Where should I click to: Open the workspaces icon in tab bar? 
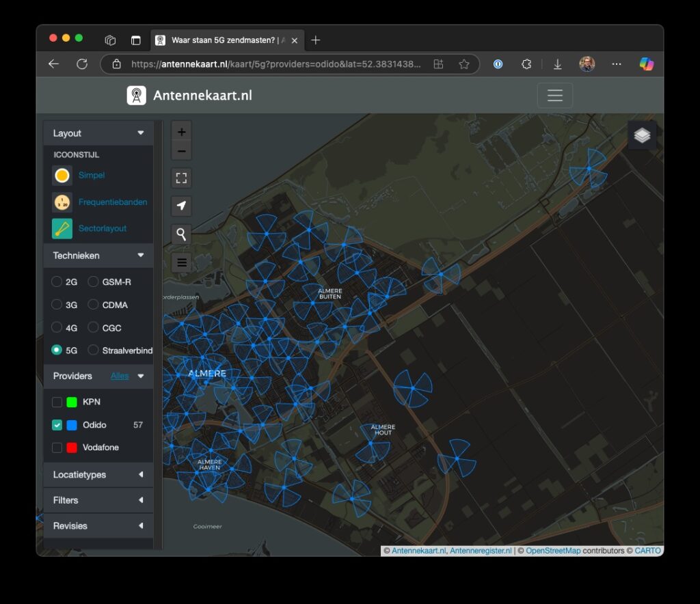coord(110,40)
